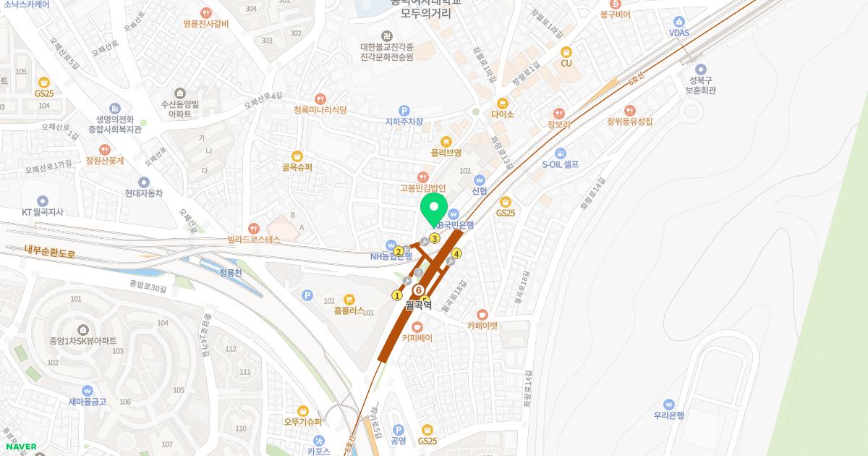Screen dimensions: 868x456
Task: Open the 커피베이 cafe icon
Action: 417,327
